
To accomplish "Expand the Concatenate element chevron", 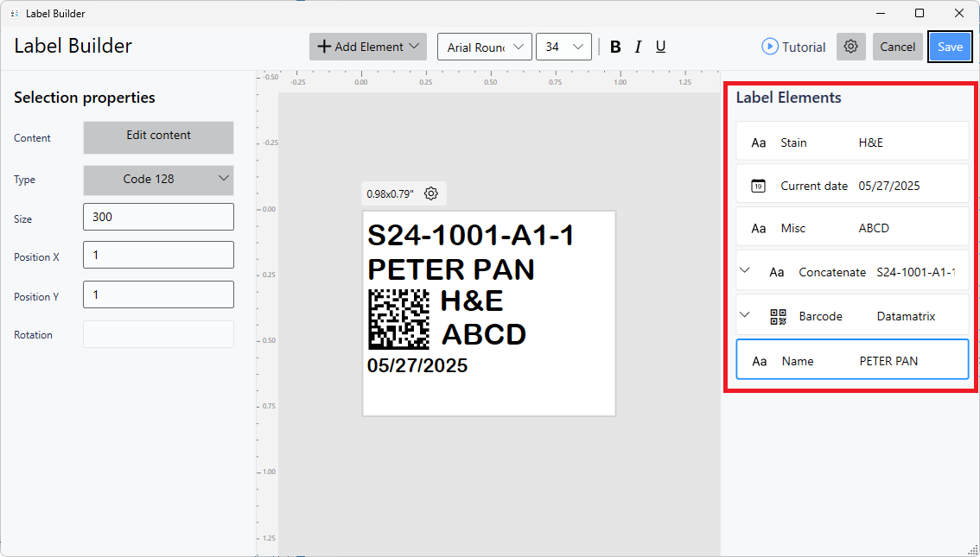I will pos(745,270).
